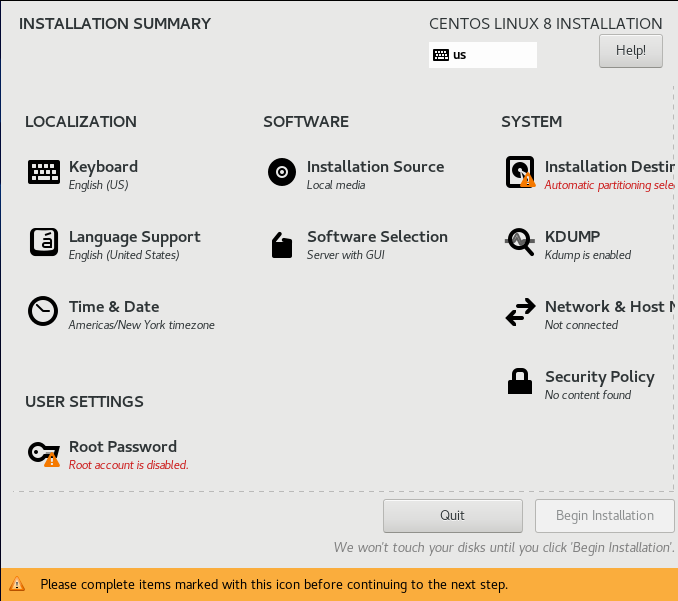The height and width of the screenshot is (601, 678).
Task: Click 'Kdump is enabled' status text
Action: click(588, 255)
